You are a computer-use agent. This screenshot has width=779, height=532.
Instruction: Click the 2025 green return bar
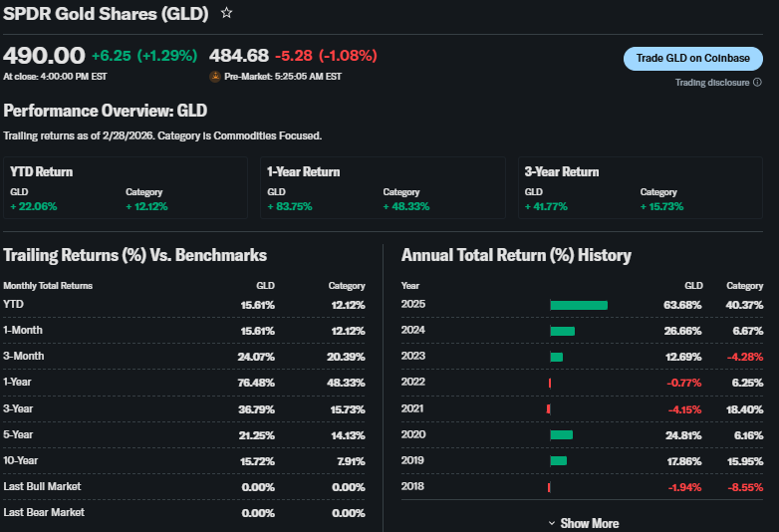tap(578, 305)
